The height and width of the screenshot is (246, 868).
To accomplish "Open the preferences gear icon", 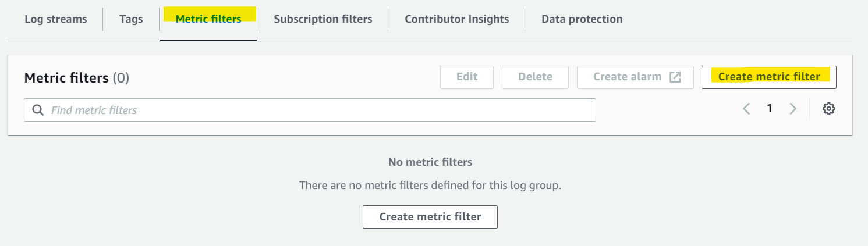I will (829, 109).
